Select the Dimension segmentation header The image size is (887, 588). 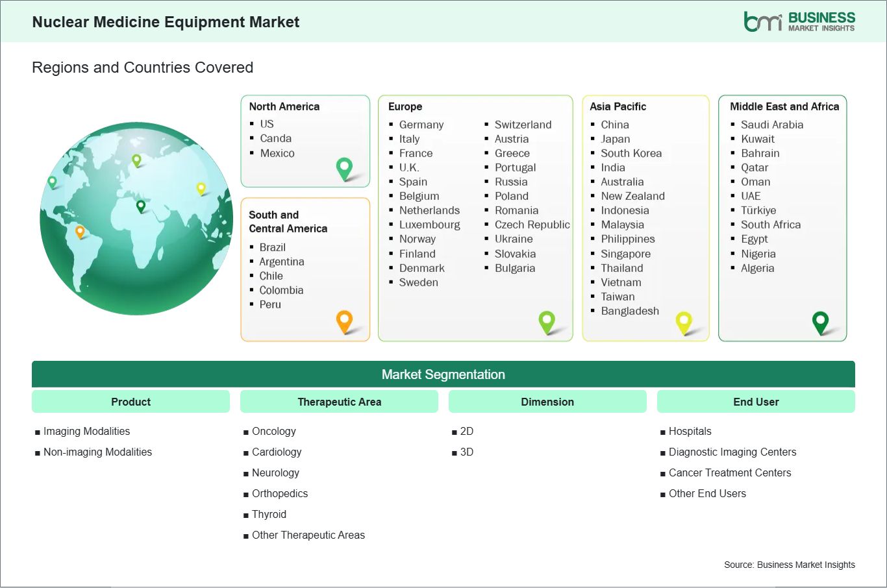[547, 402]
